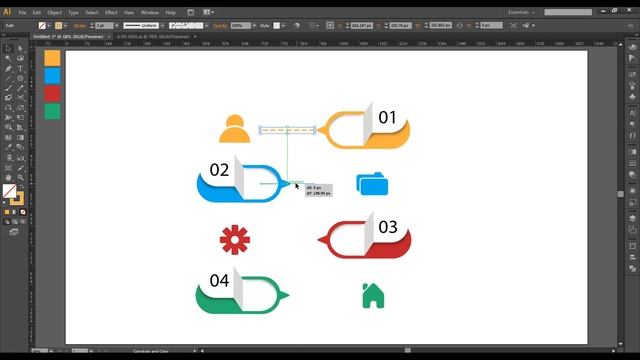Select the Line Segment tool
The image size is (640, 360).
click(8, 78)
